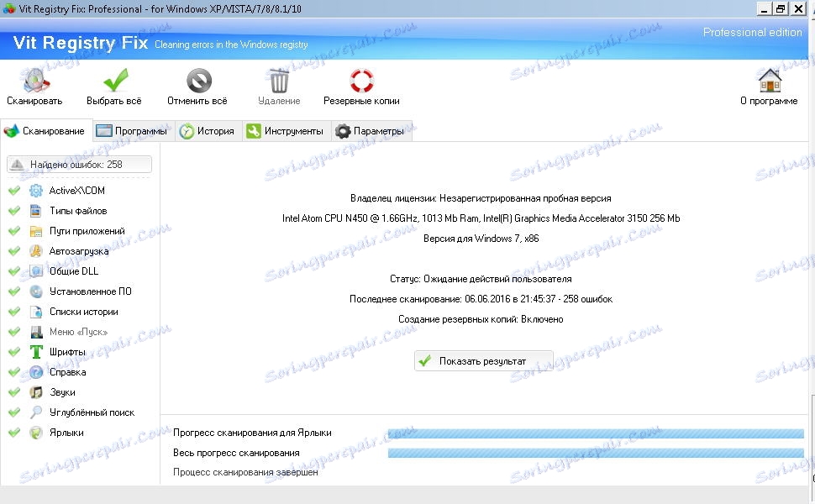
Task: Click the Владелец лицензии text line
Action: (481, 198)
